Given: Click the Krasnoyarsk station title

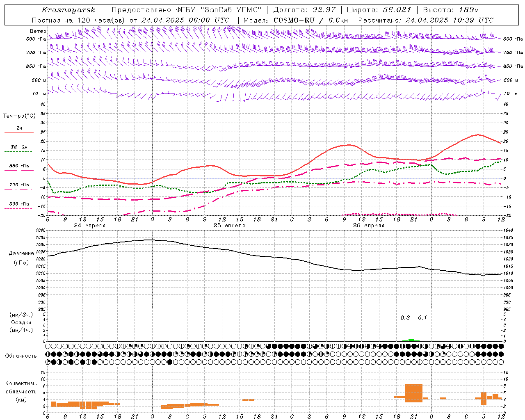Looking at the screenshot, I should pyautogui.click(x=68, y=10).
